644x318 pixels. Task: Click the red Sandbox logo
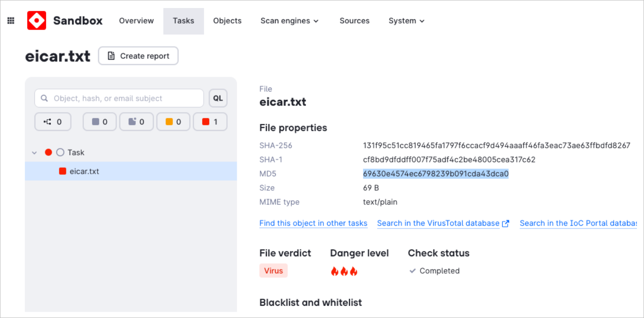36,21
